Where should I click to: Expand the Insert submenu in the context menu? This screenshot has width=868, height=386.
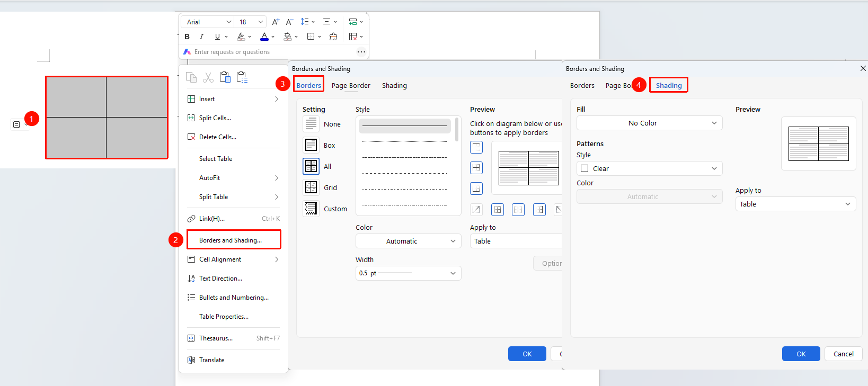(233, 99)
